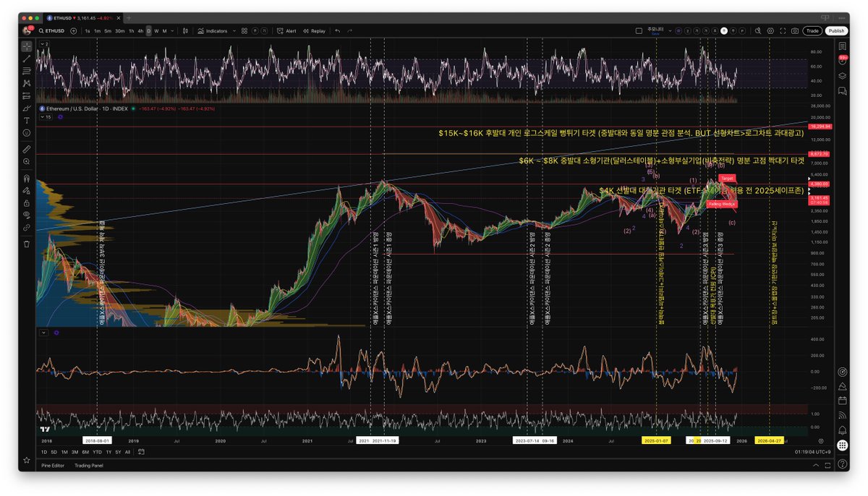This screenshot has height=496, width=868.
Task: Open the alerts panel with 99+ badge
Action: pos(842,61)
